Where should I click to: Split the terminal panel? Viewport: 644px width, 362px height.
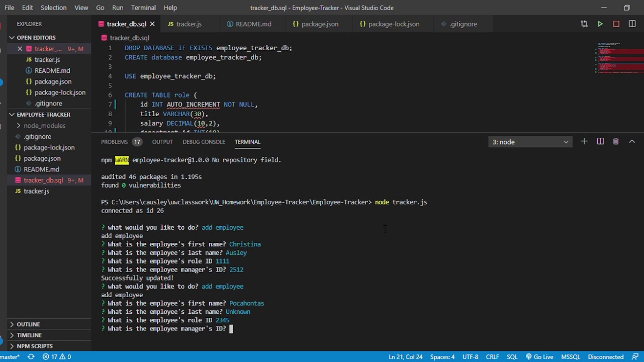pos(600,142)
